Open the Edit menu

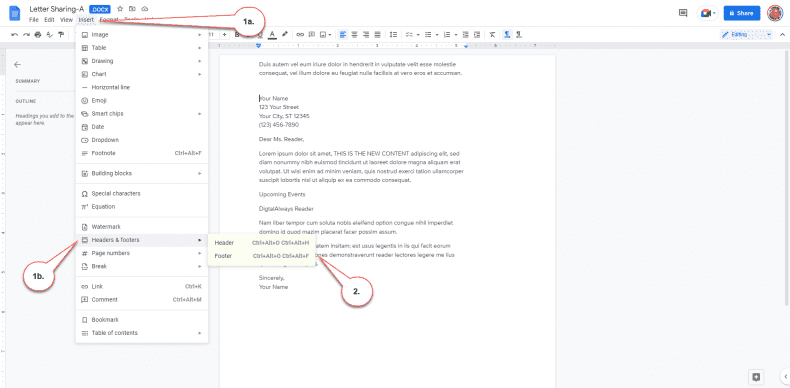[49, 20]
